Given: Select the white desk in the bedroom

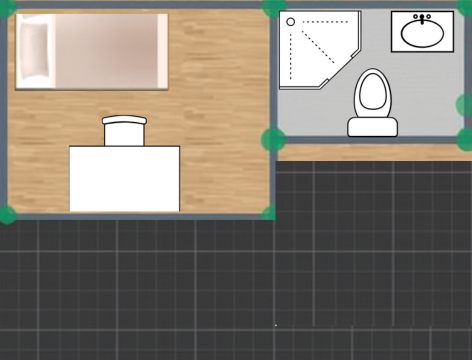Looking at the screenshot, I should tap(124, 179).
